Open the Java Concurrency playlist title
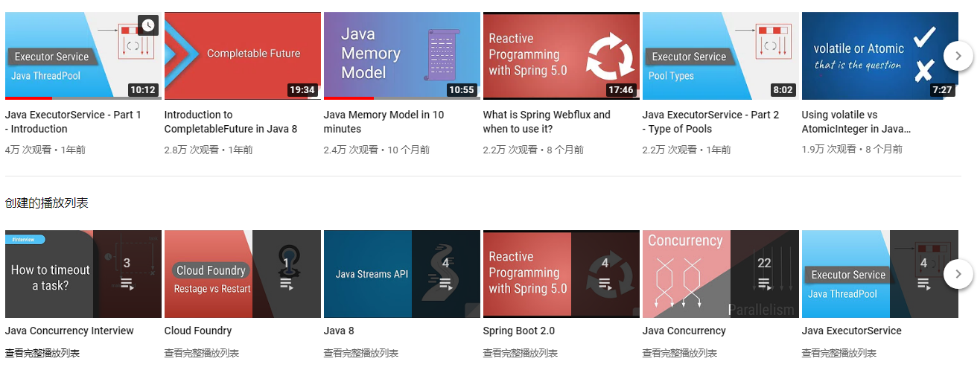The width and height of the screenshot is (980, 376). pyautogui.click(x=684, y=331)
